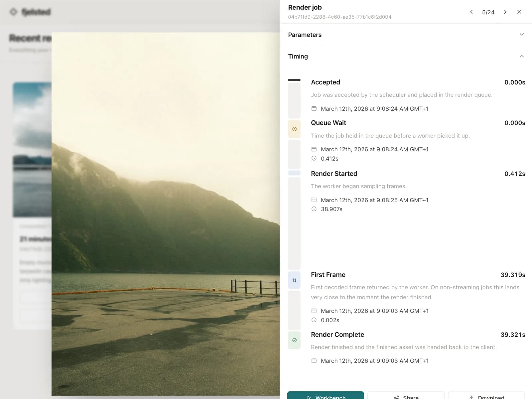Screen dimensions: 532x399
Task: Click the calendar icon beside Accepted timestamp
Action: coord(314,108)
